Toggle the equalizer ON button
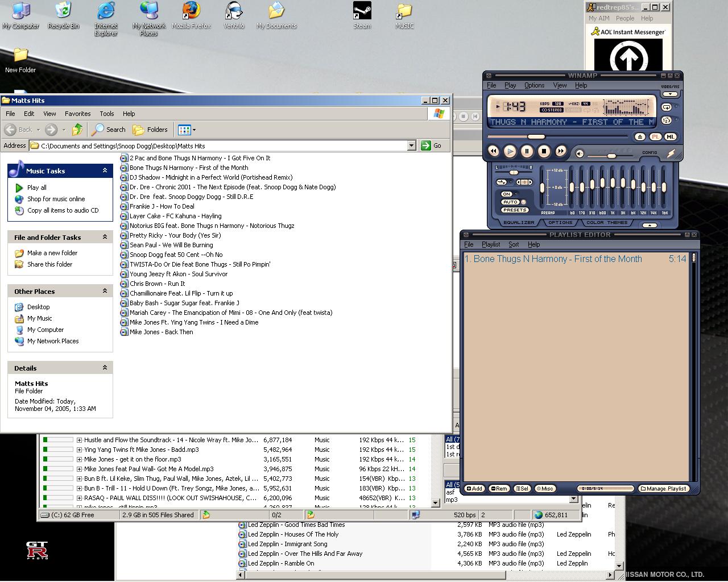728x582 pixels. 507,194
